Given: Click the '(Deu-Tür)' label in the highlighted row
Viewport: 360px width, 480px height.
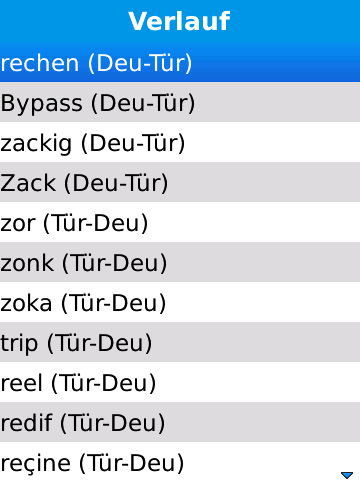Looking at the screenshot, I should click(140, 63).
